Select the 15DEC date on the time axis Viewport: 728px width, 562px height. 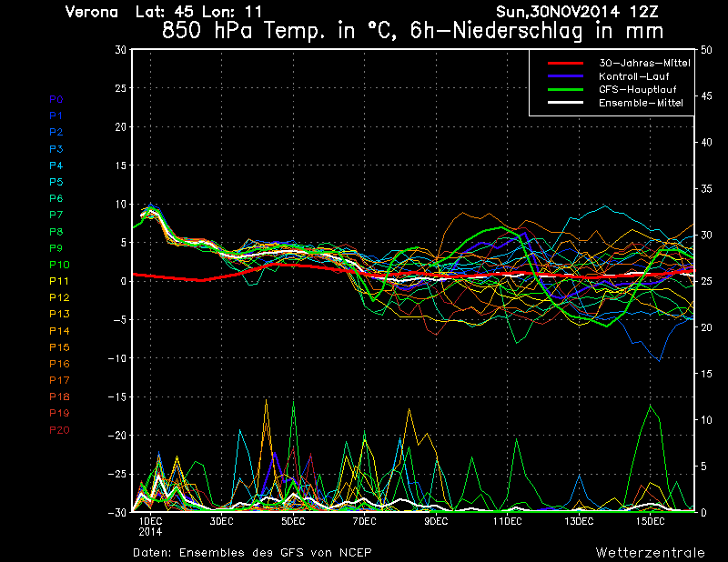click(650, 520)
